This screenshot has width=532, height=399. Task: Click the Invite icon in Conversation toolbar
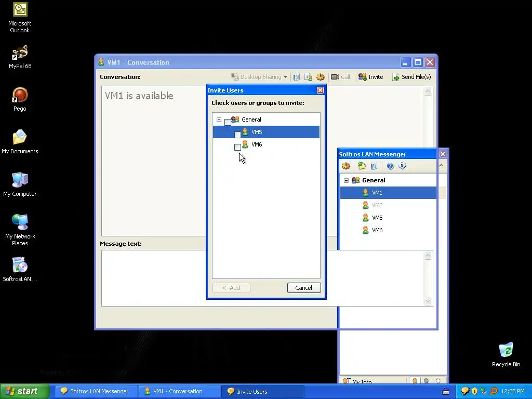tap(370, 77)
